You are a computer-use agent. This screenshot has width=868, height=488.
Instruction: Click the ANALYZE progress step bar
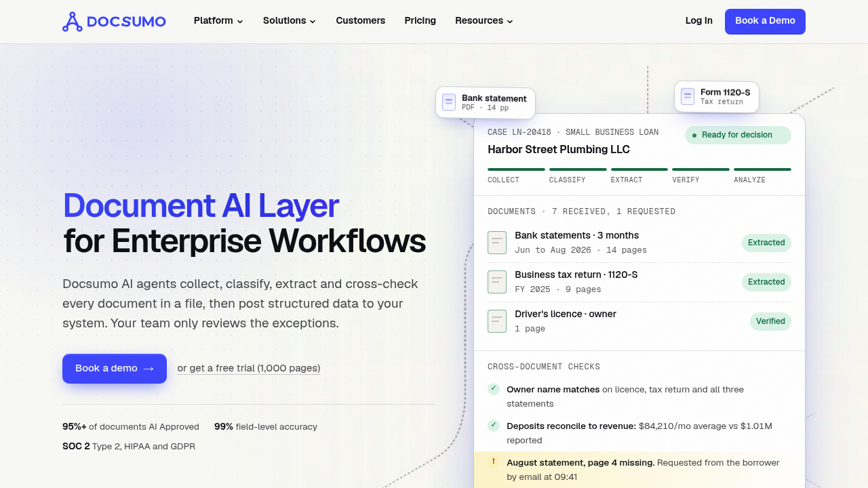click(x=762, y=169)
